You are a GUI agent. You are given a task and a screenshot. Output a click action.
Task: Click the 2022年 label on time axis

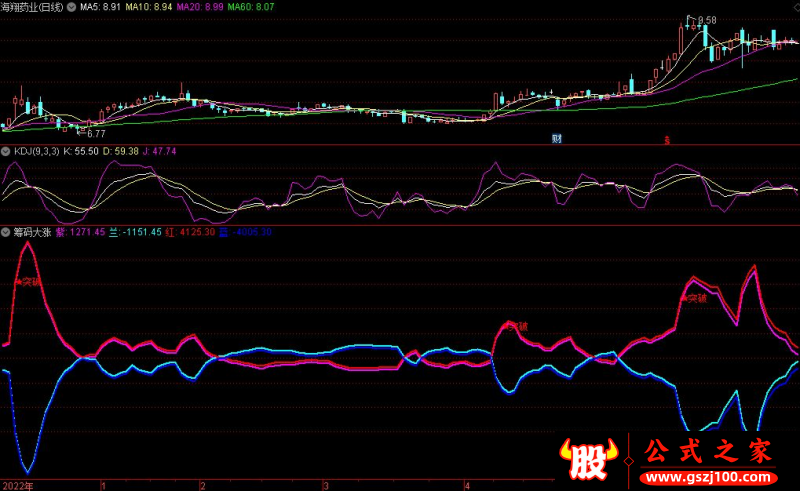18,485
